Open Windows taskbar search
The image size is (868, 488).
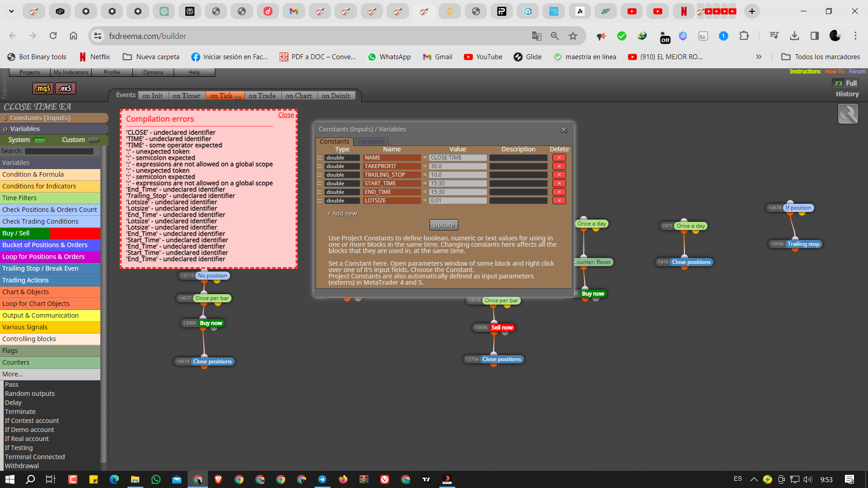pos(30,479)
